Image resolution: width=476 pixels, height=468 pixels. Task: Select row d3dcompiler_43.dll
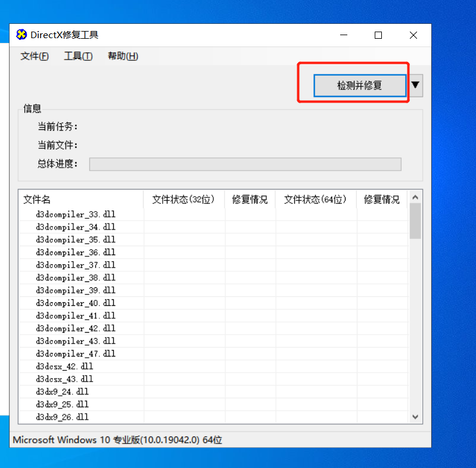pyautogui.click(x=214, y=342)
